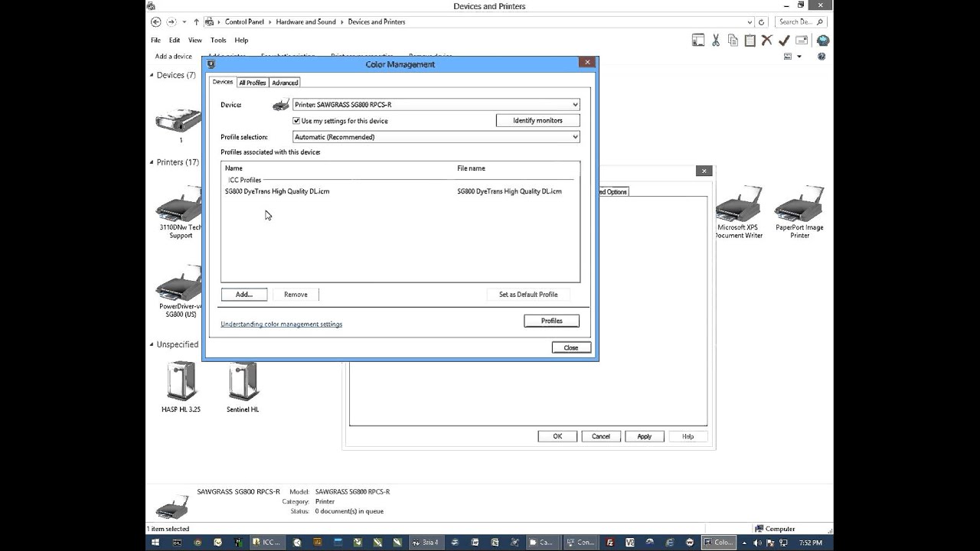Click Cancel in the printer properties window

pos(601,436)
